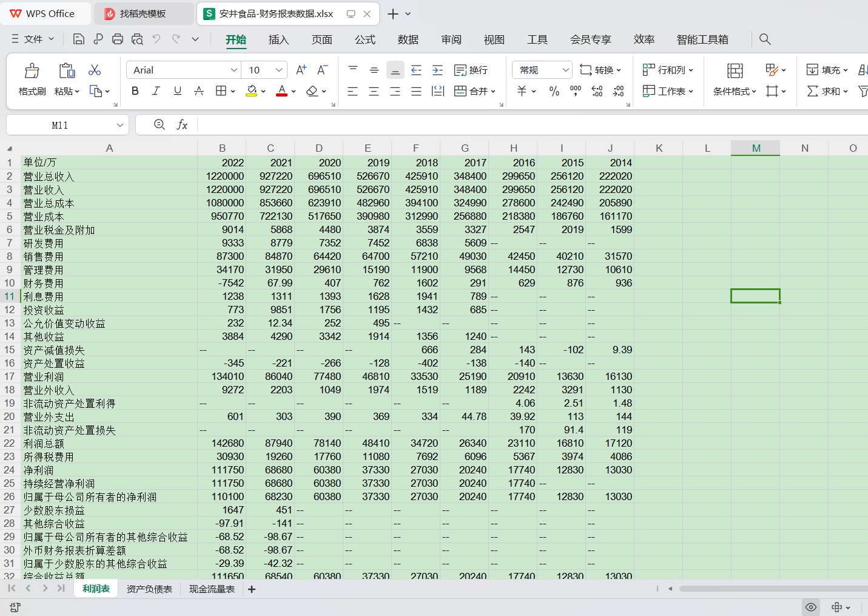Increase font size with A+ icon

(x=301, y=70)
